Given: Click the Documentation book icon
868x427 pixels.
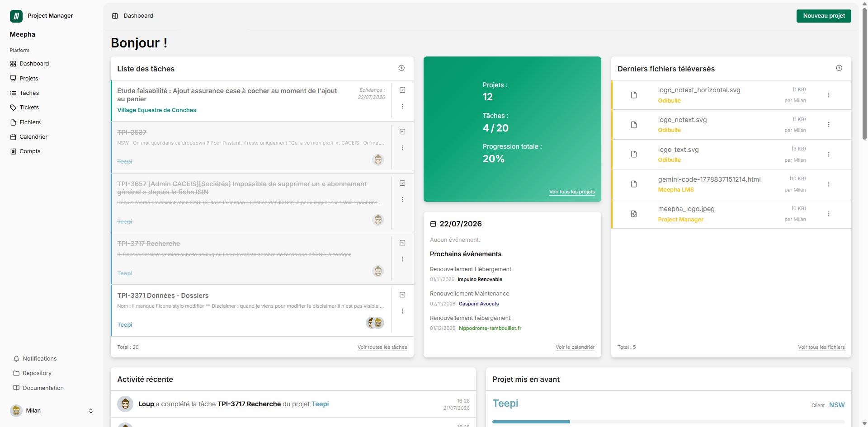Looking at the screenshot, I should click(16, 388).
